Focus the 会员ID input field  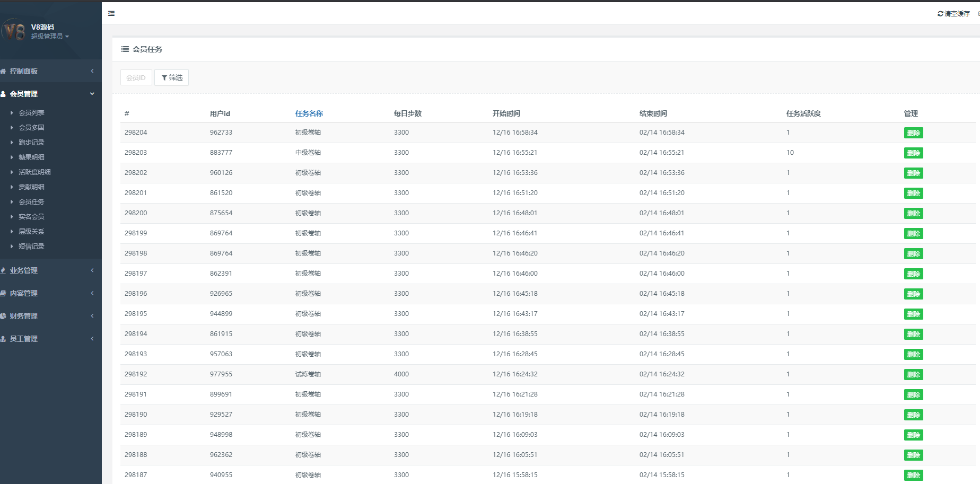click(136, 77)
